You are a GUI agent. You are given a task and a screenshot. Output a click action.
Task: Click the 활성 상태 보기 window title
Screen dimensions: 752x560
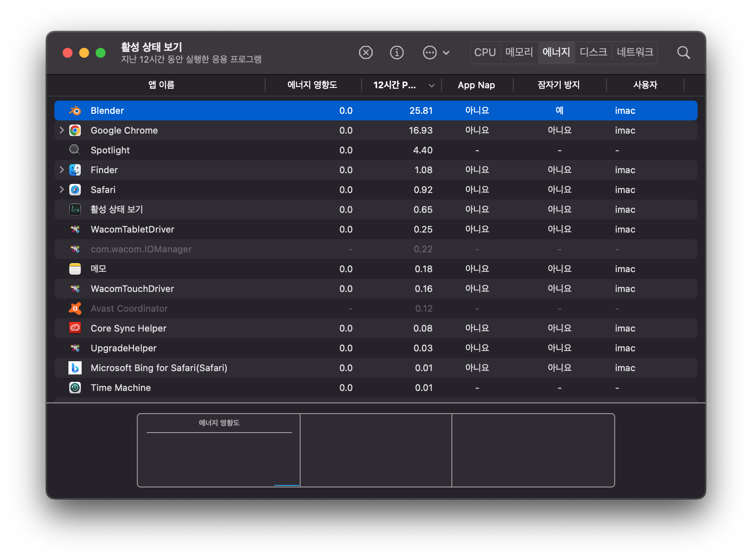pos(151,47)
